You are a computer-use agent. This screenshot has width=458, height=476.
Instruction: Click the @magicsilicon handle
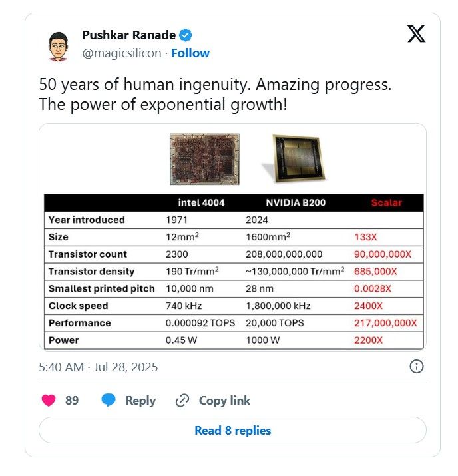[x=122, y=53]
